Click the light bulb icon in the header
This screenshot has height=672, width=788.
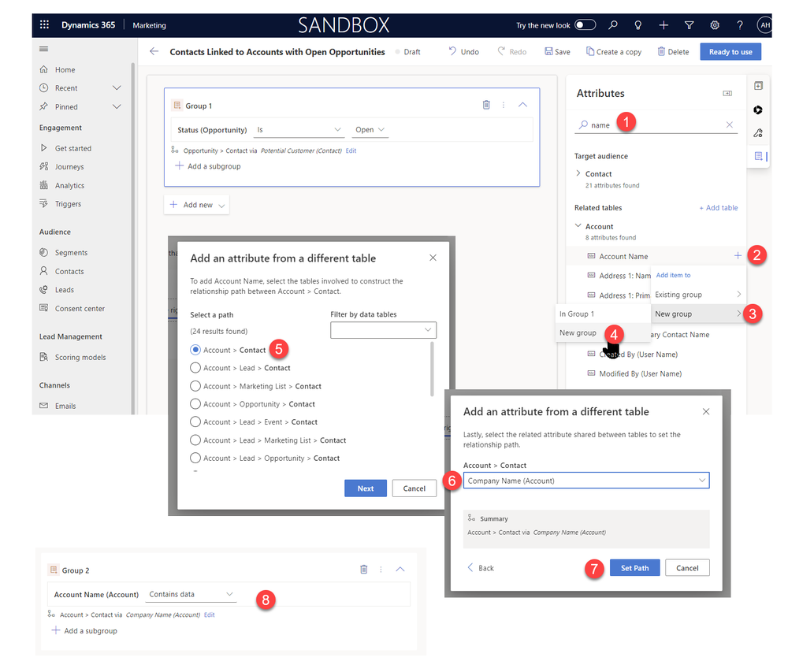click(x=638, y=24)
